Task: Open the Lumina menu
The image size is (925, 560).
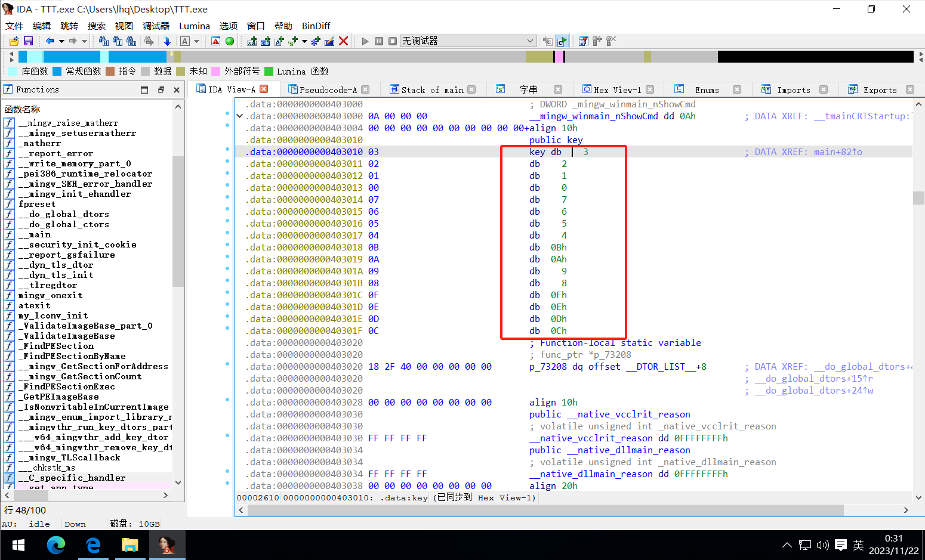Action: (194, 26)
